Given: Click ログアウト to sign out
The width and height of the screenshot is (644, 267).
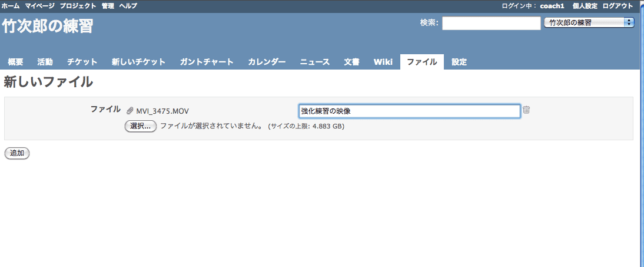Looking at the screenshot, I should click(x=618, y=6).
